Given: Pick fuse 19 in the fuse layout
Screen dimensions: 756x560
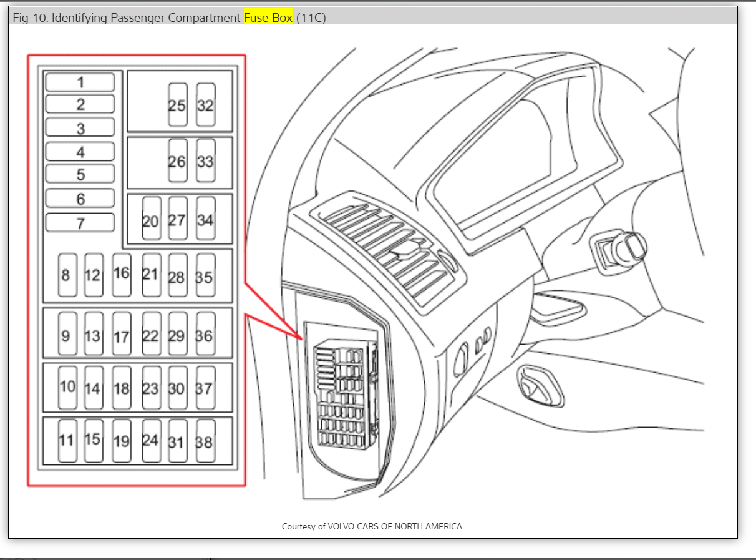Looking at the screenshot, I should click(122, 441).
